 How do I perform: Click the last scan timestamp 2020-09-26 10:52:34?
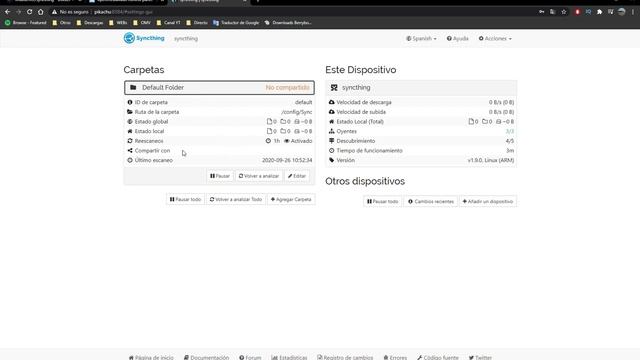point(287,160)
